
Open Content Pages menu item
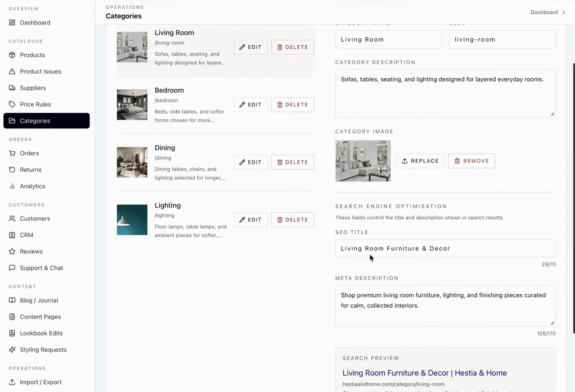[x=46, y=317]
